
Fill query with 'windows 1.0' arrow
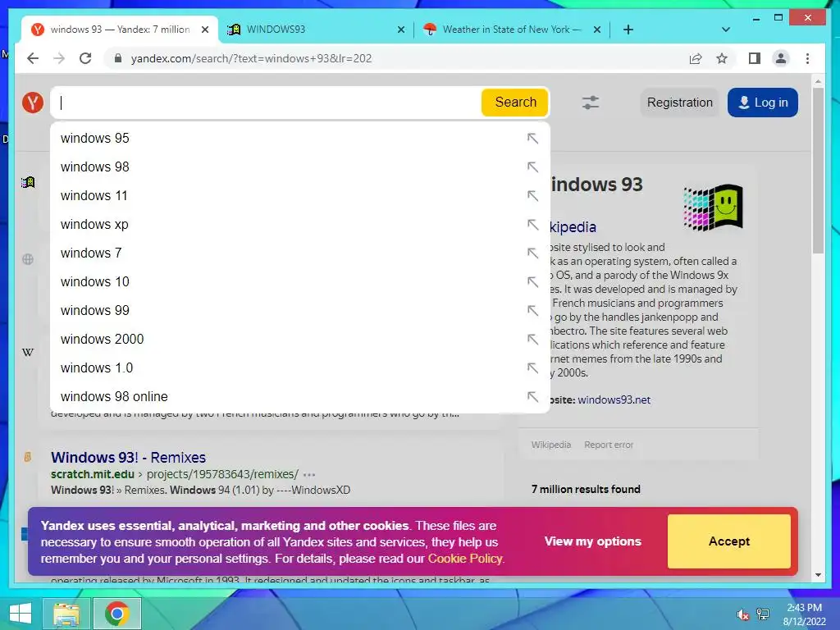click(532, 368)
